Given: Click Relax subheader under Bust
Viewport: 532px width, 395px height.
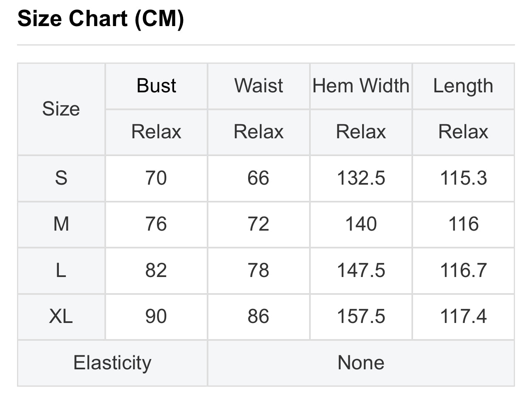Looking at the screenshot, I should [156, 132].
